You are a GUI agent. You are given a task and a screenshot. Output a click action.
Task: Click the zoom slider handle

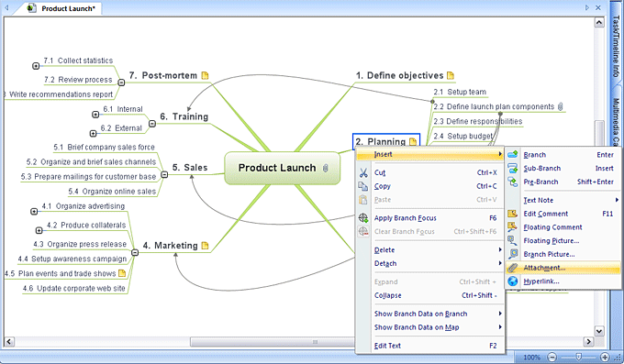point(579,357)
